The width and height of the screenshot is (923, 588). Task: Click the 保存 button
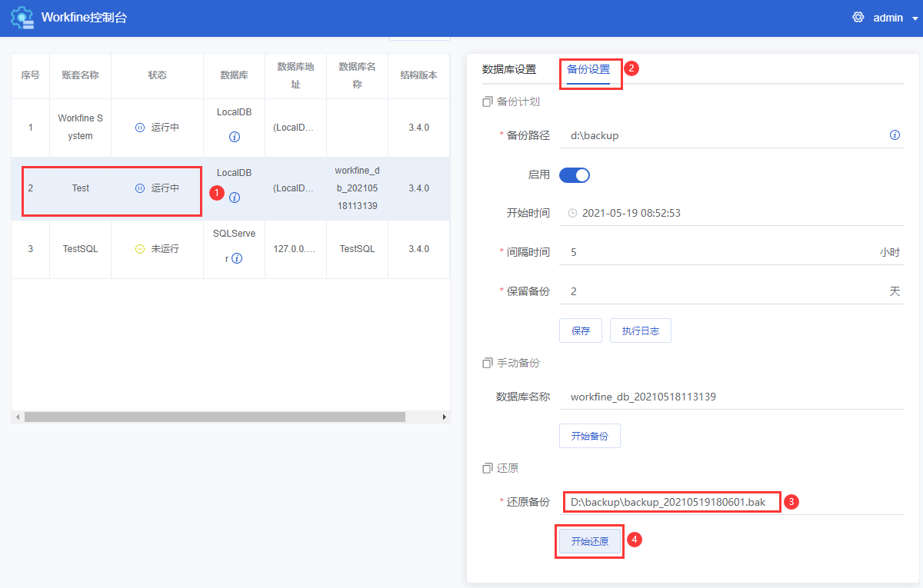581,331
